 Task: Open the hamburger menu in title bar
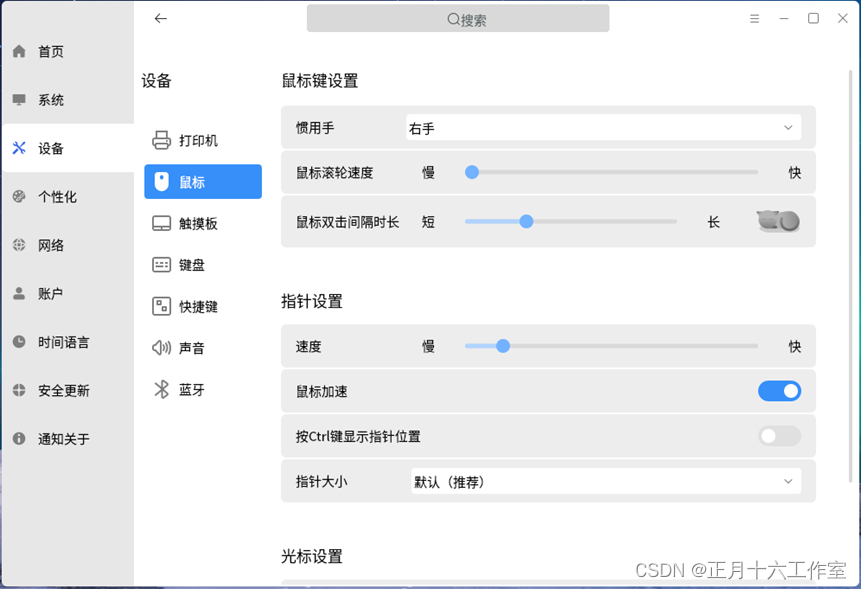[x=754, y=19]
